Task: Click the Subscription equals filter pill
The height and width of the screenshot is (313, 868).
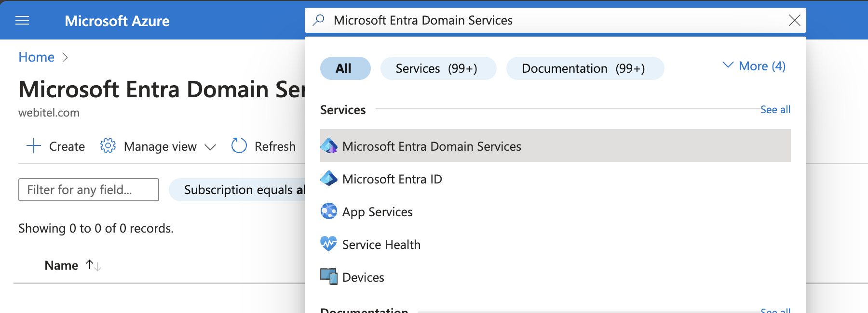Action: point(237,190)
